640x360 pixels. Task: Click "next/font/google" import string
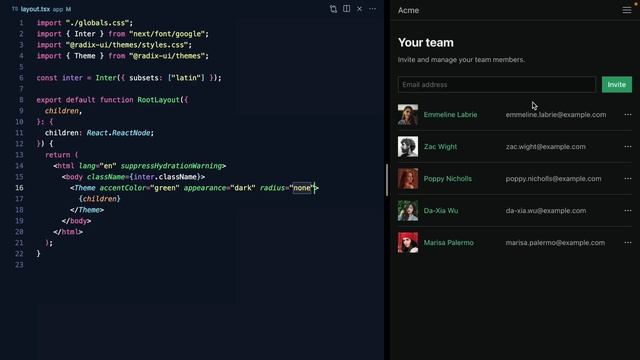coord(167,34)
